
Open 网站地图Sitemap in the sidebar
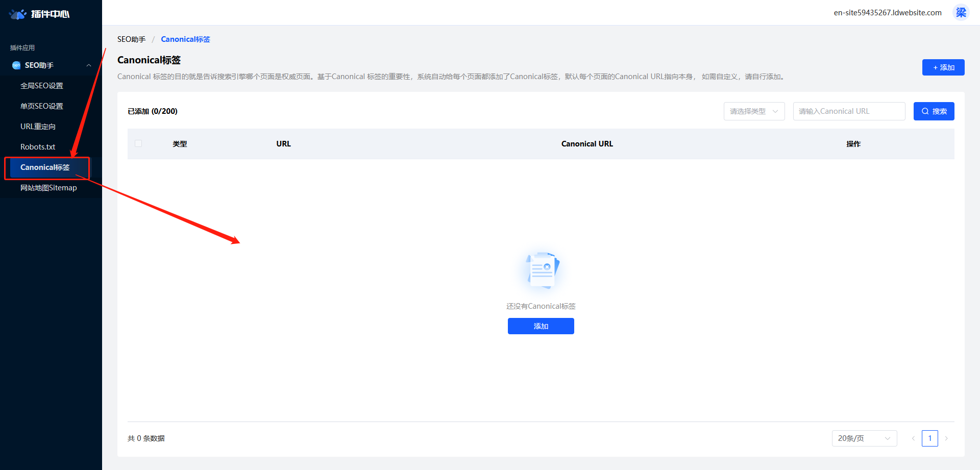[x=48, y=188]
